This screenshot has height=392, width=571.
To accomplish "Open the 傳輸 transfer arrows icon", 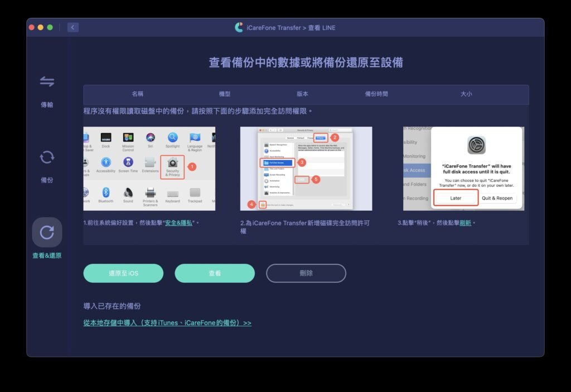I will (x=47, y=82).
